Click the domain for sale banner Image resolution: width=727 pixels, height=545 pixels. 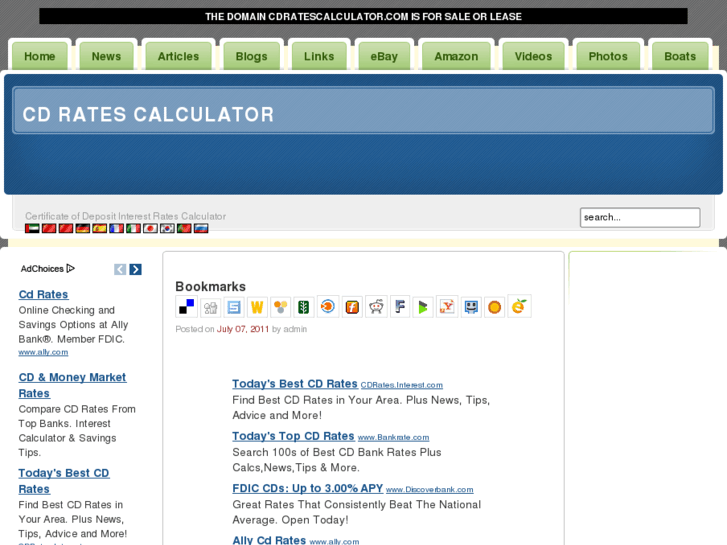364,16
